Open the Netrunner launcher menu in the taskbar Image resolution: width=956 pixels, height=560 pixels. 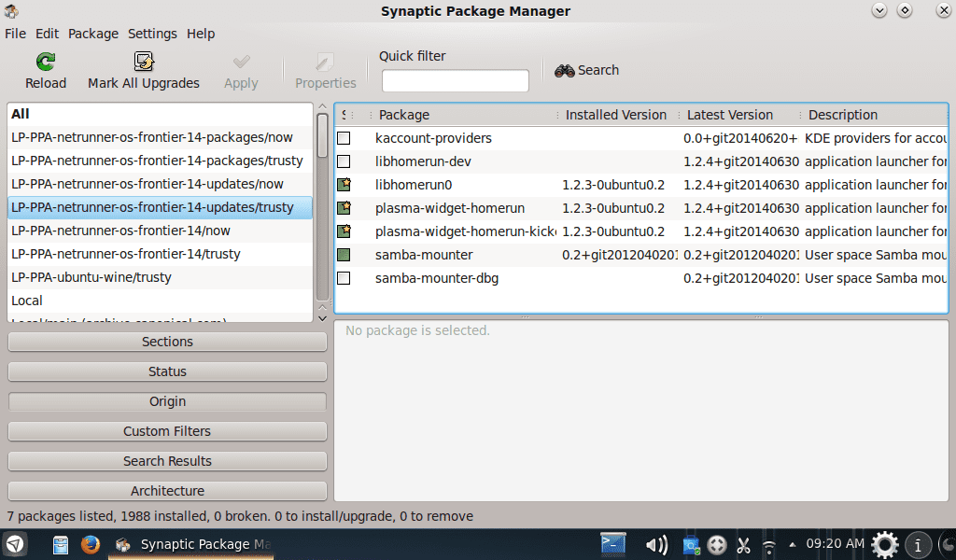pyautogui.click(x=15, y=544)
